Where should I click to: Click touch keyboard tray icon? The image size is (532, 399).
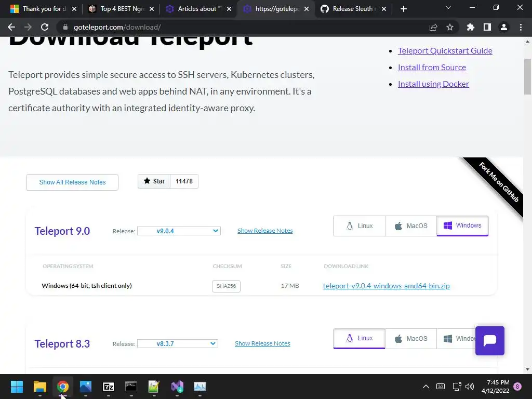click(441, 387)
